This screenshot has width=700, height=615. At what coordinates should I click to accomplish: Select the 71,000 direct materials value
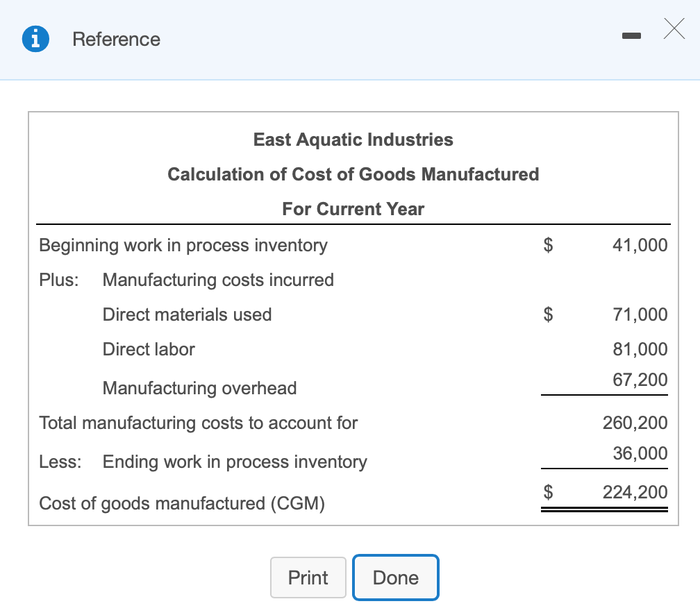(x=640, y=314)
